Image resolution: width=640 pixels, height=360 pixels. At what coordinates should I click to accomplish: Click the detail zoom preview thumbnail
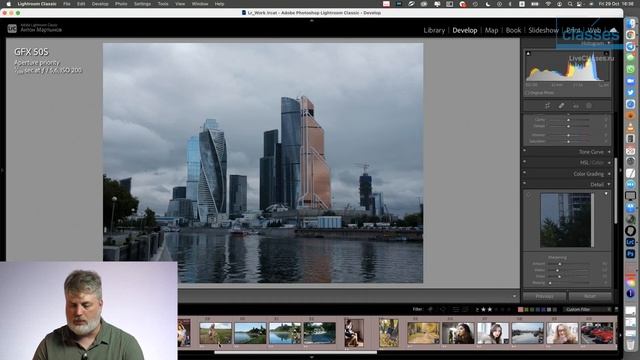tap(566, 220)
